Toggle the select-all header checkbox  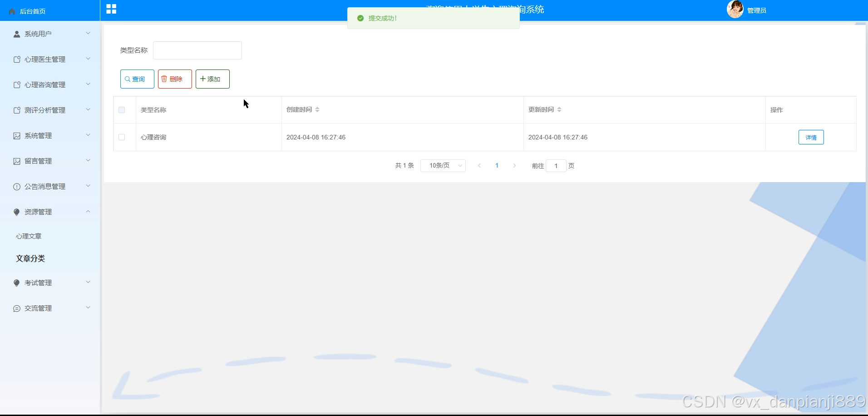(x=122, y=110)
